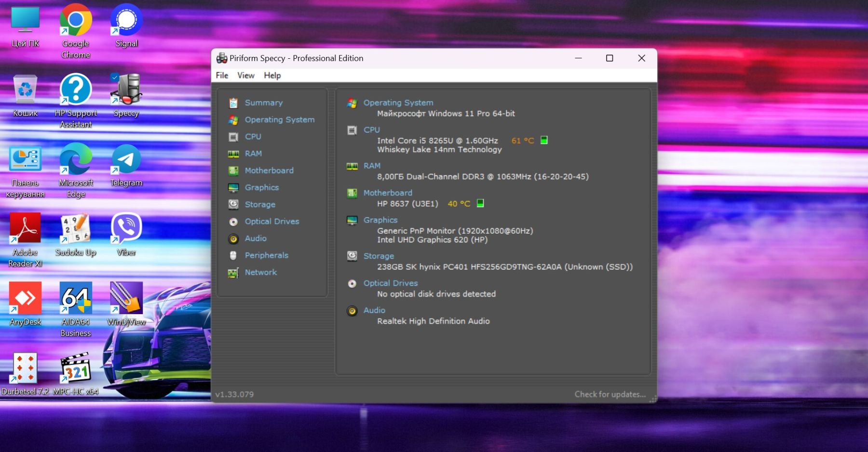Switch to the Operating System section
This screenshot has width=868, height=452.
coord(280,120)
